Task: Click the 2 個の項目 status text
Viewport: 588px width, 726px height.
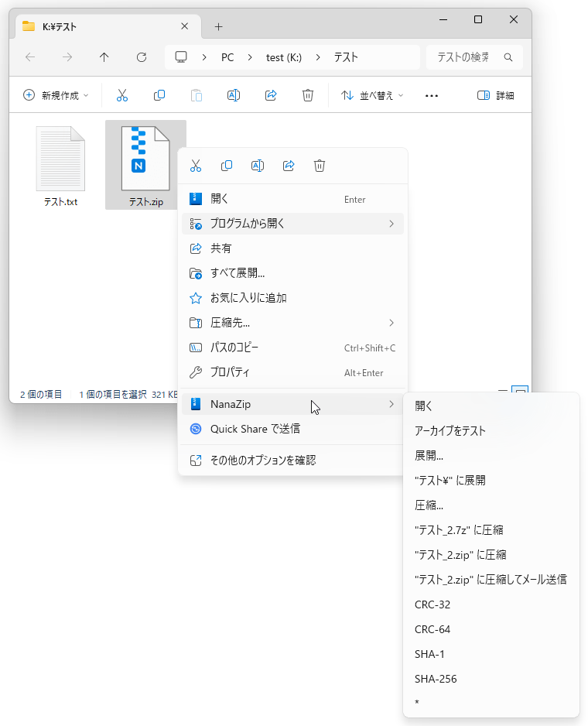Action: [41, 395]
